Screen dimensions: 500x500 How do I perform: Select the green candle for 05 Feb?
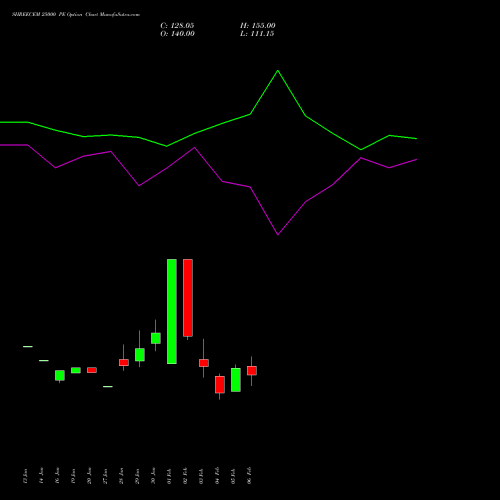[236, 380]
